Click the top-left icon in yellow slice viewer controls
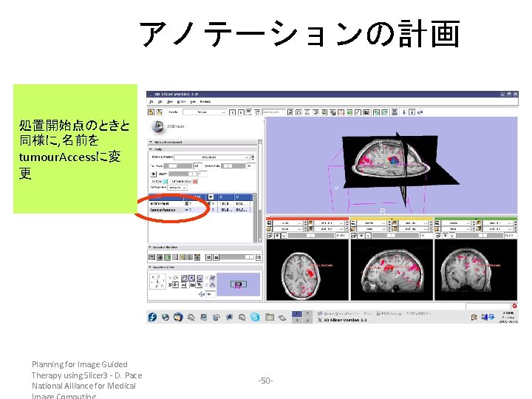Image resolution: width=532 pixels, height=399 pixels. coord(353,223)
